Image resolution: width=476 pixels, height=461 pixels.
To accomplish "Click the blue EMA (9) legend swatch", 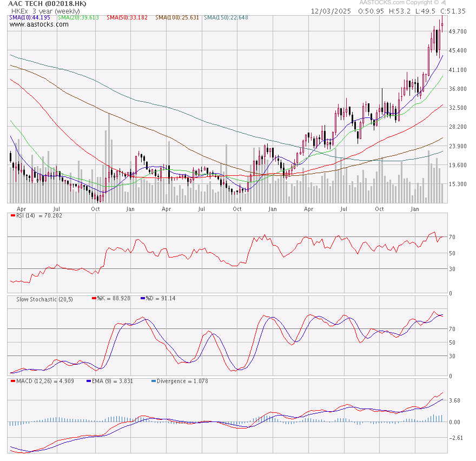I will coord(88,381).
